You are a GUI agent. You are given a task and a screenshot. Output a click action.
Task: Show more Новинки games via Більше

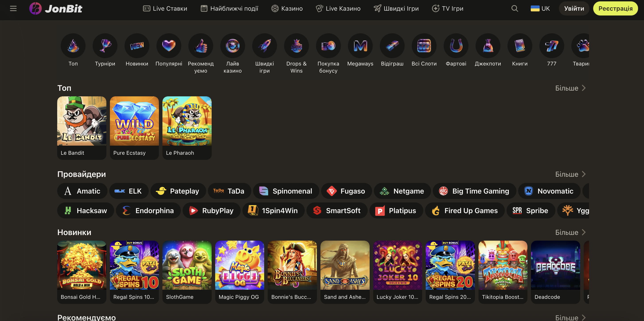tap(570, 232)
